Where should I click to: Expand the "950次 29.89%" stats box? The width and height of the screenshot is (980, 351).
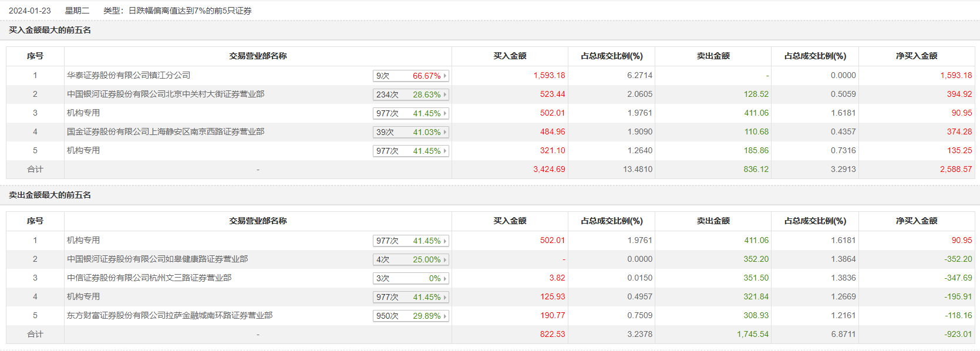(x=410, y=316)
